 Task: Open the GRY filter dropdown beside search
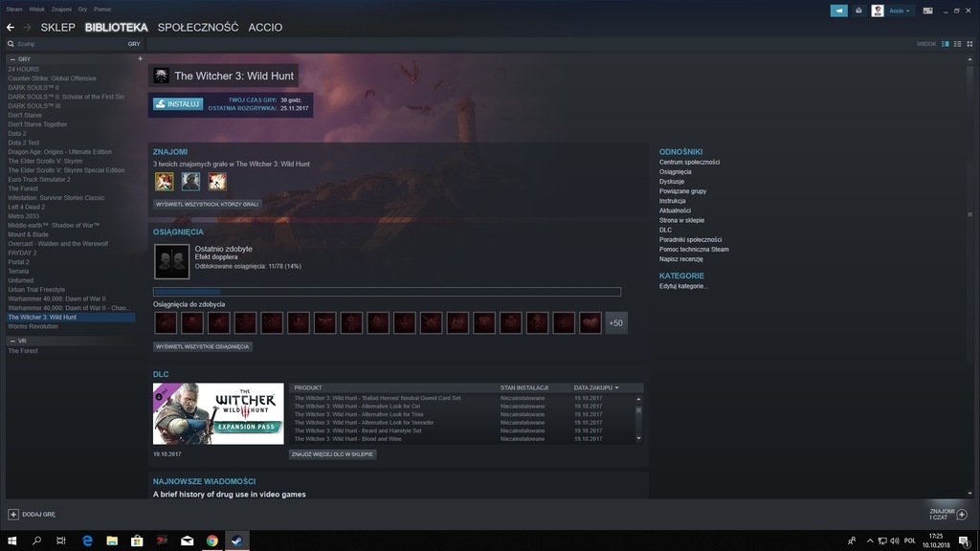click(134, 44)
